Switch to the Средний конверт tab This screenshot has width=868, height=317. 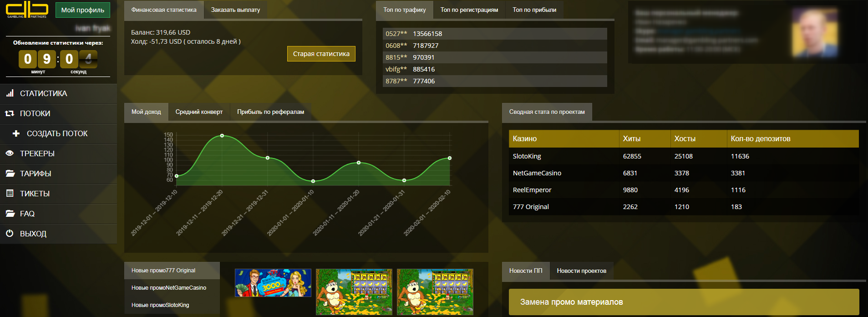tap(199, 112)
